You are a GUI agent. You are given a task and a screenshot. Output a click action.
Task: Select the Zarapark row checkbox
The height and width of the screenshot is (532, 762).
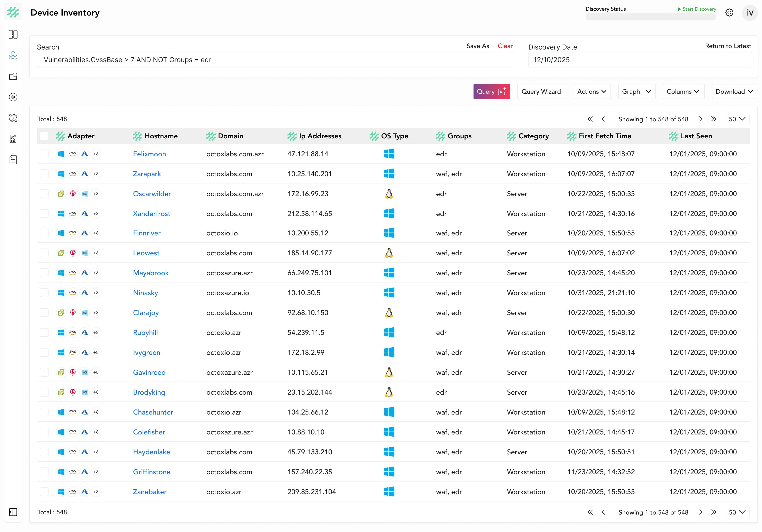point(44,174)
